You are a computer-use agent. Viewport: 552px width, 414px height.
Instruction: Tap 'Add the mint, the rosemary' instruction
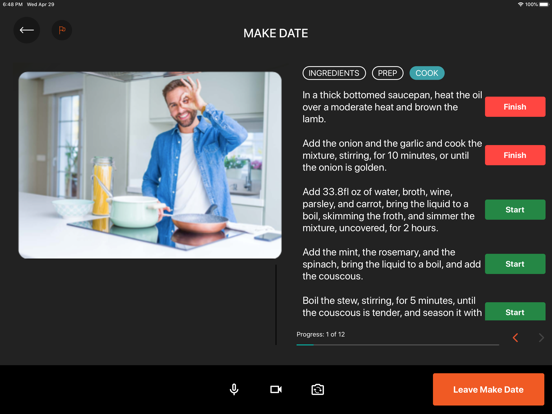click(391, 264)
